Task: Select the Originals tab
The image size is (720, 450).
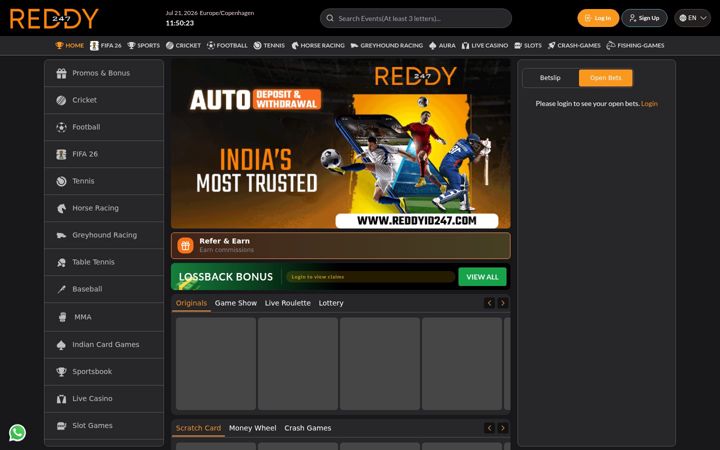Action: tap(191, 303)
